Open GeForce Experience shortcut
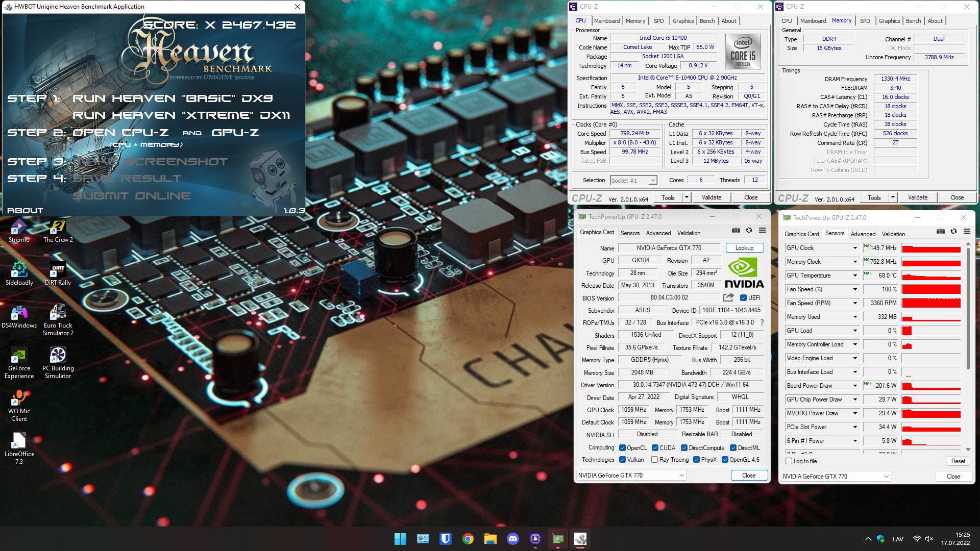The image size is (980, 551). pyautogui.click(x=19, y=363)
